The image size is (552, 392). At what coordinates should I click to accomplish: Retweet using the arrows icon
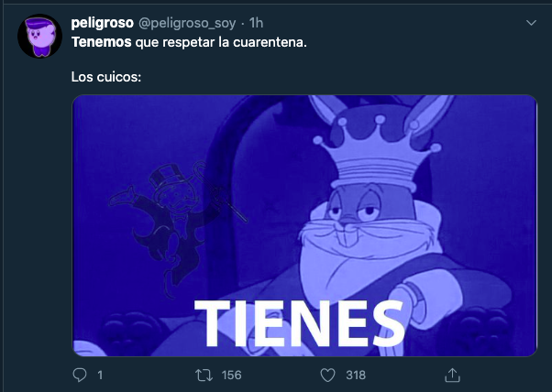pyautogui.click(x=204, y=376)
